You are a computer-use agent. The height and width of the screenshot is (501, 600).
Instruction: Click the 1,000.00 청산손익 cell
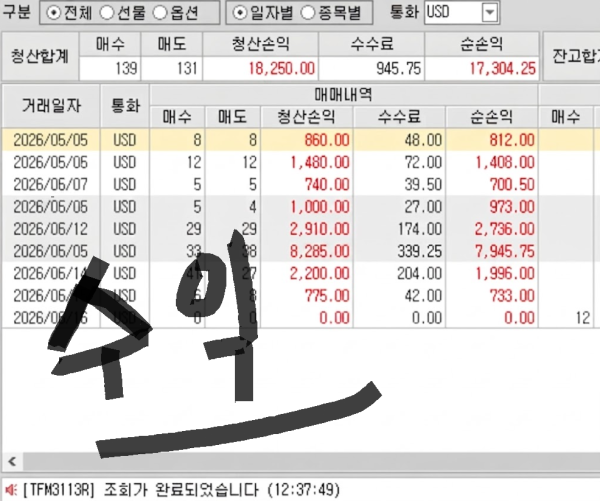click(307, 207)
